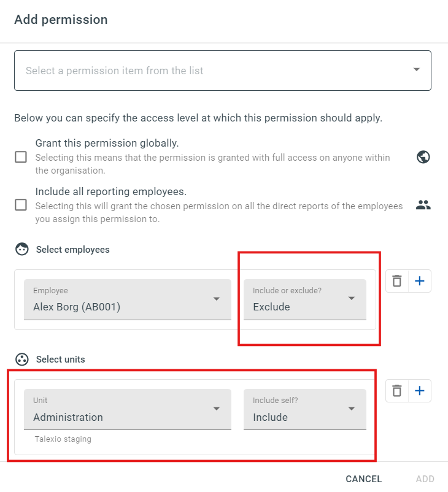Click the CANCEL button
Image resolution: width=448 pixels, height=492 pixels.
coord(363,479)
